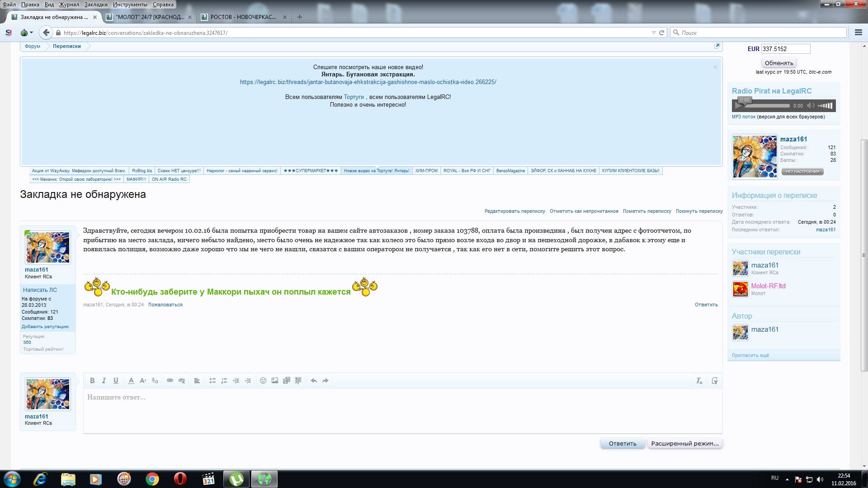Click the radio player seek slider

coord(767,106)
